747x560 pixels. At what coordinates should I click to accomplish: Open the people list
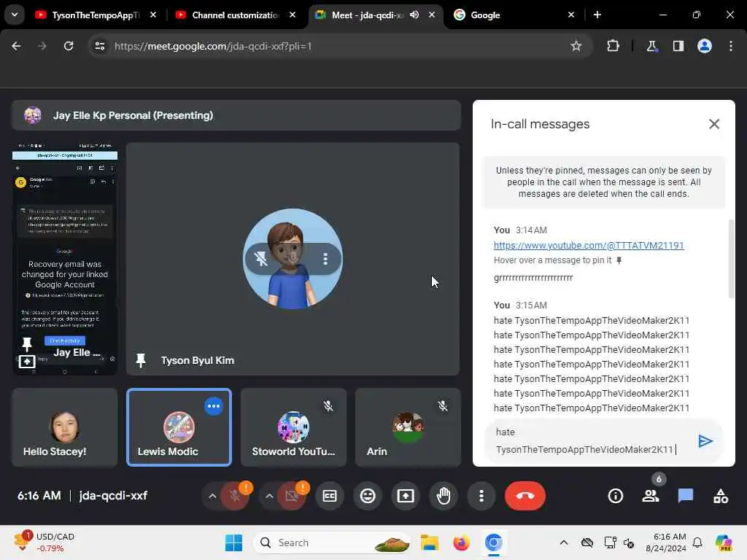click(x=650, y=496)
